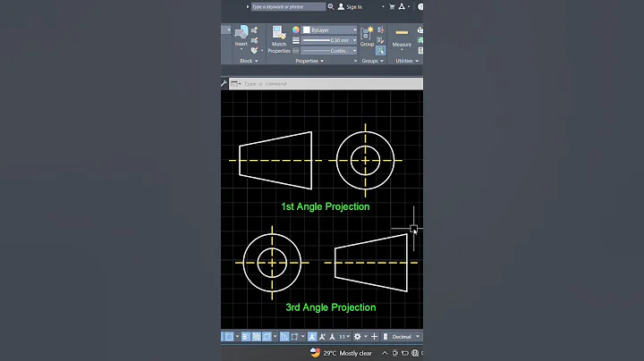Viewport: 644px width, 361px height.
Task: Toggle lineweight display in status bar
Action: pyautogui.click(x=246, y=337)
